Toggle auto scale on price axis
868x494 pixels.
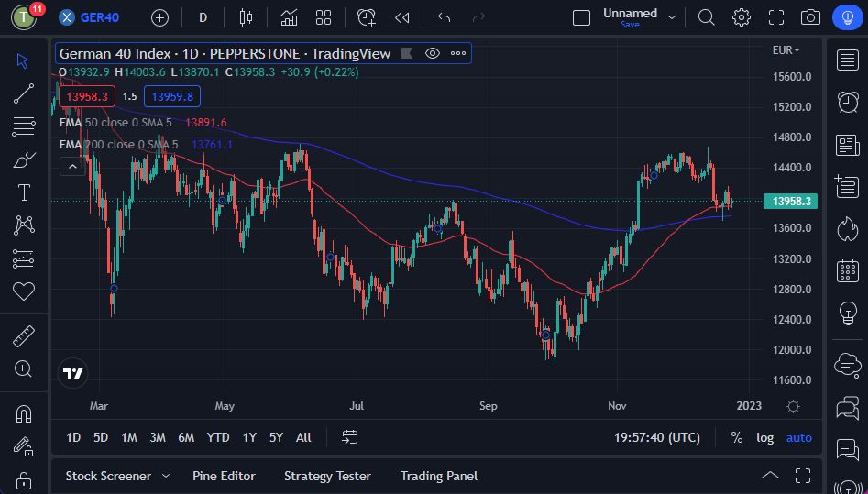798,437
